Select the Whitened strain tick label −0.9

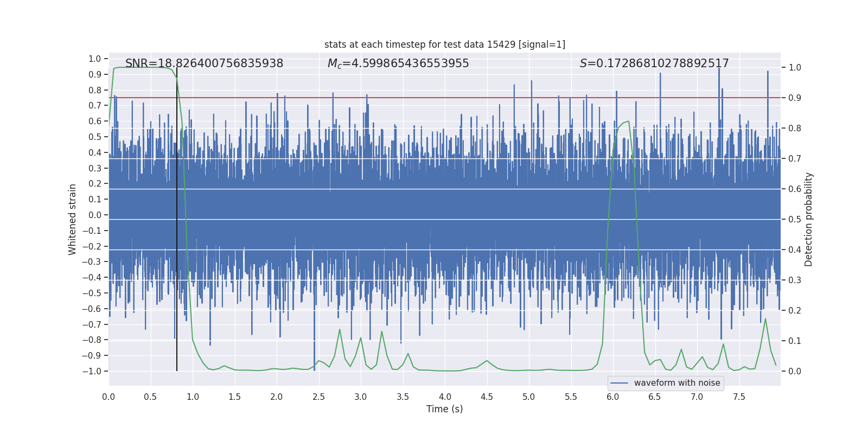click(x=92, y=356)
